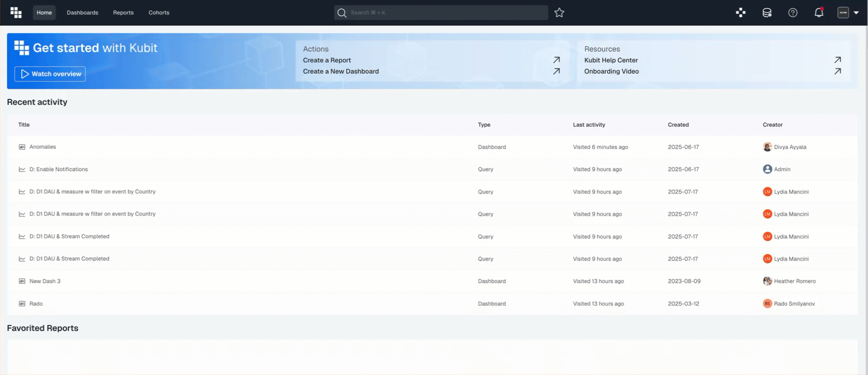Click the arrow icon beside Onboarding Video

click(x=837, y=71)
